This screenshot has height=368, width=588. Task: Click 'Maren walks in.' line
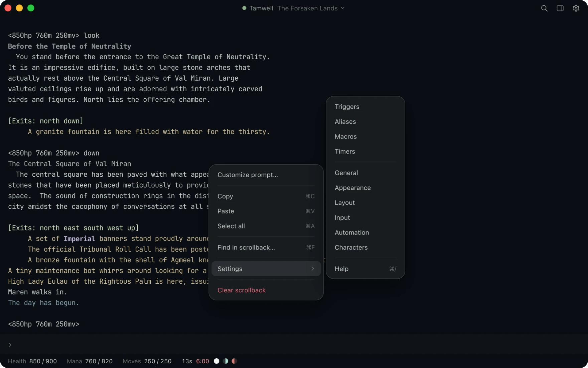click(37, 292)
